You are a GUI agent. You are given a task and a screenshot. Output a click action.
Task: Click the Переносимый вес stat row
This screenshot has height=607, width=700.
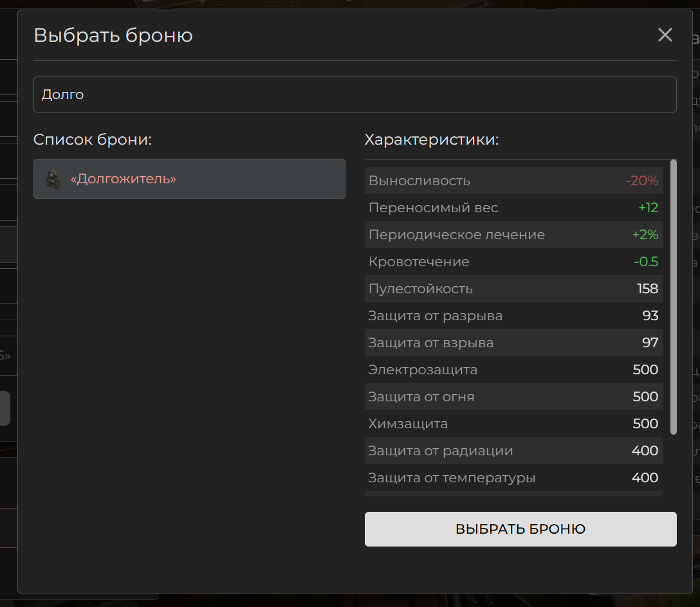(513, 208)
